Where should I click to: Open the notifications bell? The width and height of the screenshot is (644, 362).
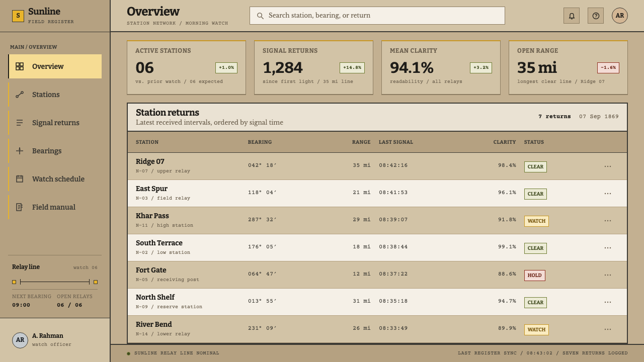(572, 16)
